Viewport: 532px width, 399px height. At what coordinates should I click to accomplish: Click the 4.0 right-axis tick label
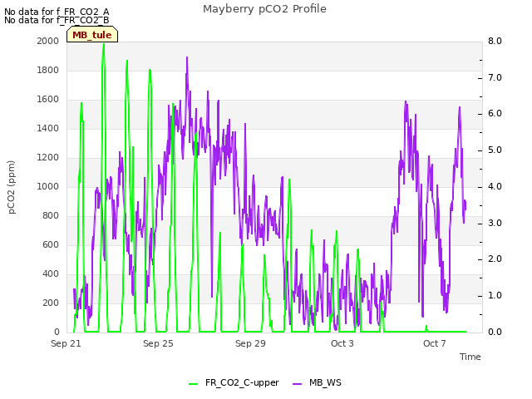point(495,186)
